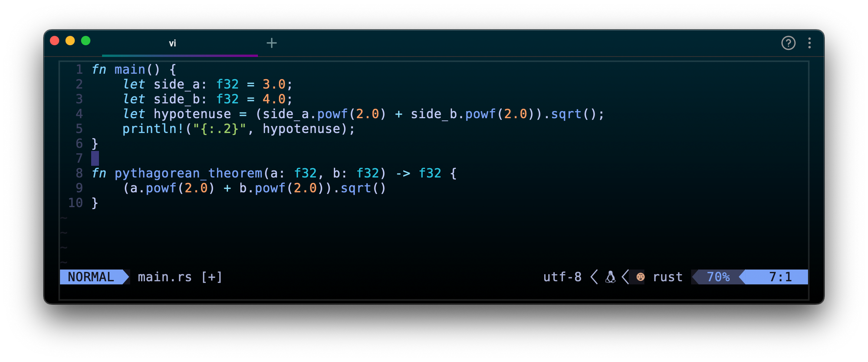Click line number 10 in gutter
This screenshot has width=868, height=362.
point(76,203)
